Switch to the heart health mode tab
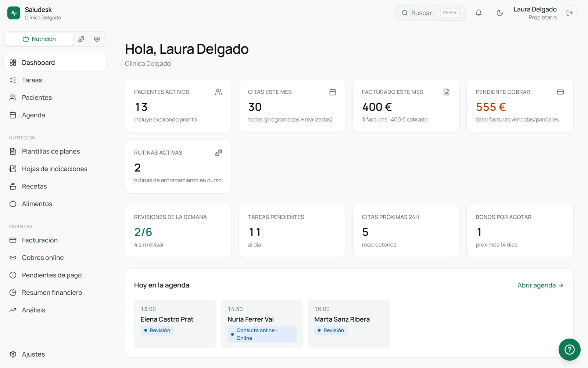588x368 pixels. pyautogui.click(x=97, y=39)
